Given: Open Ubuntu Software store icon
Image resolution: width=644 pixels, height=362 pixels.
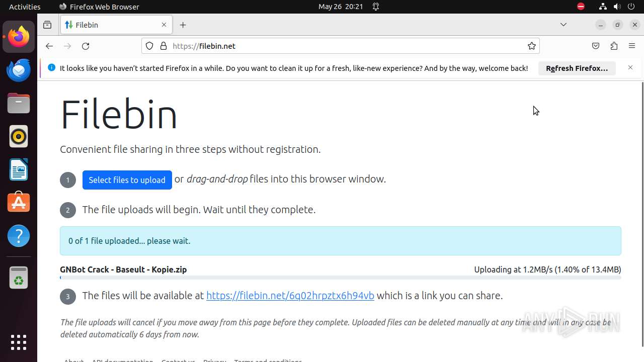Looking at the screenshot, I should (19, 203).
